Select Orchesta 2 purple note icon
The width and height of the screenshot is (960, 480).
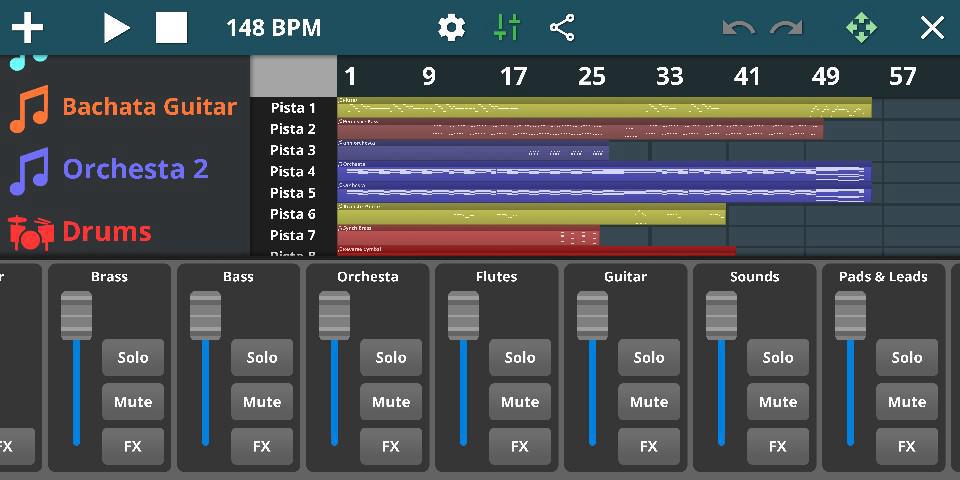(29, 171)
